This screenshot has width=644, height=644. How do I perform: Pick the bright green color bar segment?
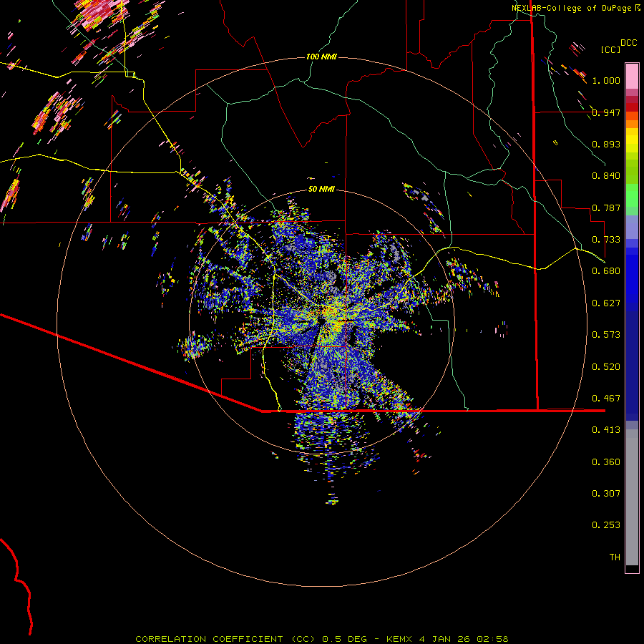tap(632, 195)
